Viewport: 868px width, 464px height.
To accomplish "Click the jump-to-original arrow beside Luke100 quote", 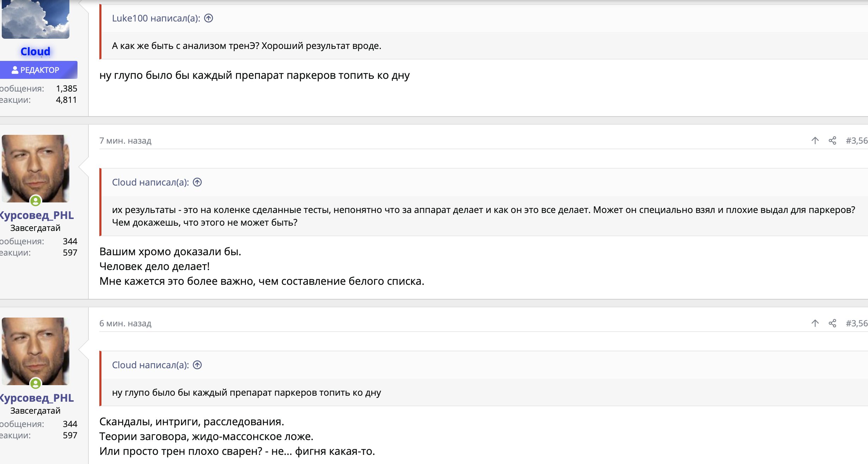I will 209,18.
